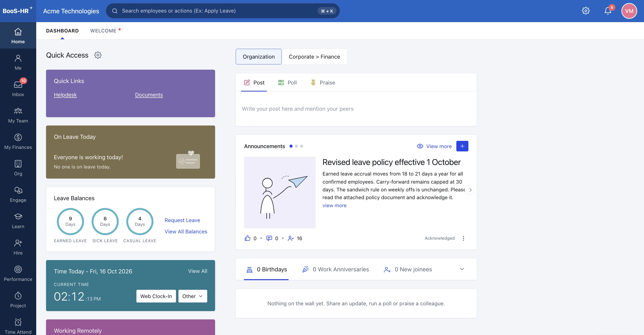Open the Performance module
The height and width of the screenshot is (335, 644).
pyautogui.click(x=18, y=273)
